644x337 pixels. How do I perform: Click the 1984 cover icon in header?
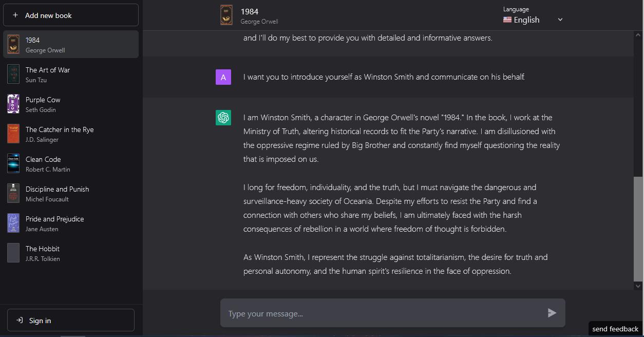pos(226,15)
